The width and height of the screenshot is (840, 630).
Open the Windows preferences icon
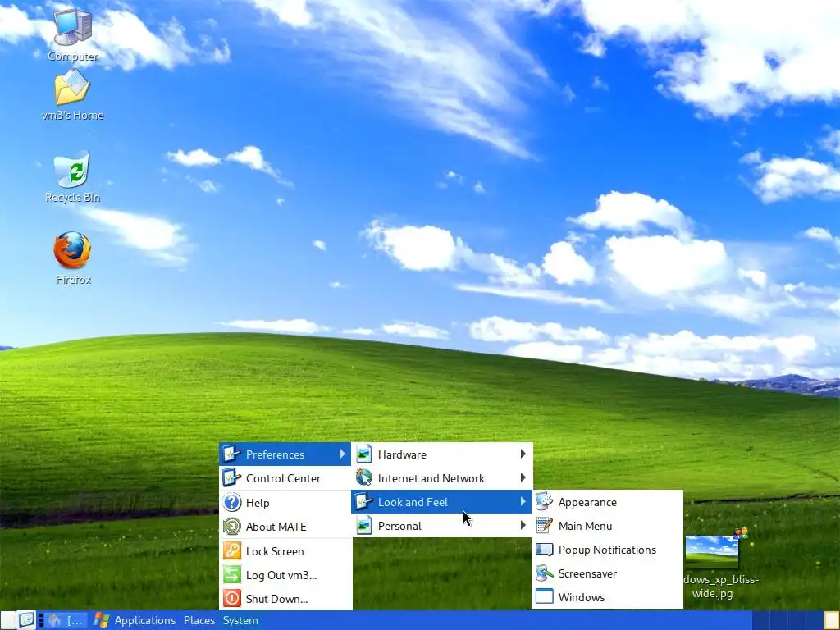(545, 597)
